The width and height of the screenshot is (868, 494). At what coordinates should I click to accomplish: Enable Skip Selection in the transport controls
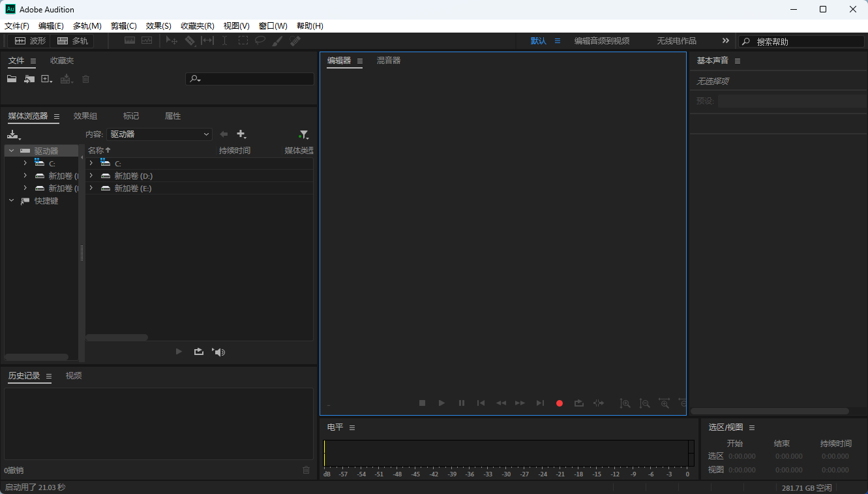[x=598, y=403]
